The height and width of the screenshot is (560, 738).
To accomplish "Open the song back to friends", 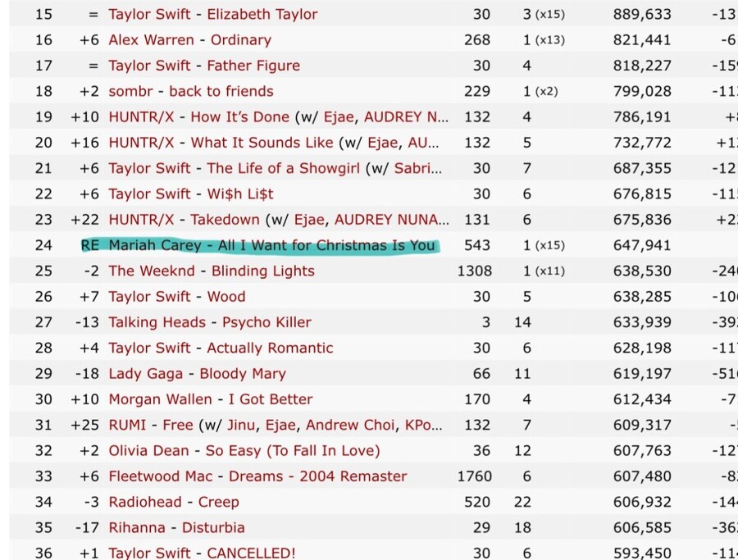I will pos(221,92).
